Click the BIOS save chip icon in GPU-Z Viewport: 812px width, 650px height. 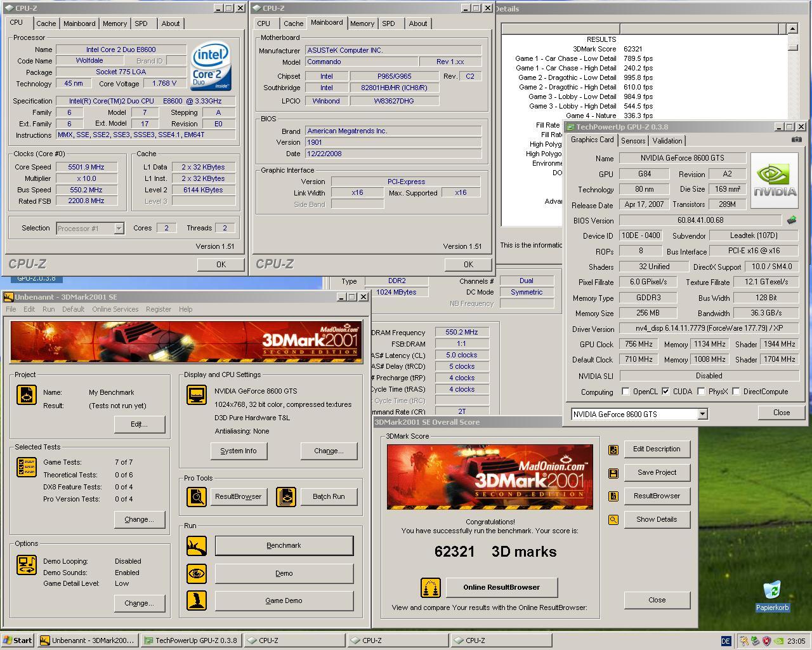coord(792,220)
